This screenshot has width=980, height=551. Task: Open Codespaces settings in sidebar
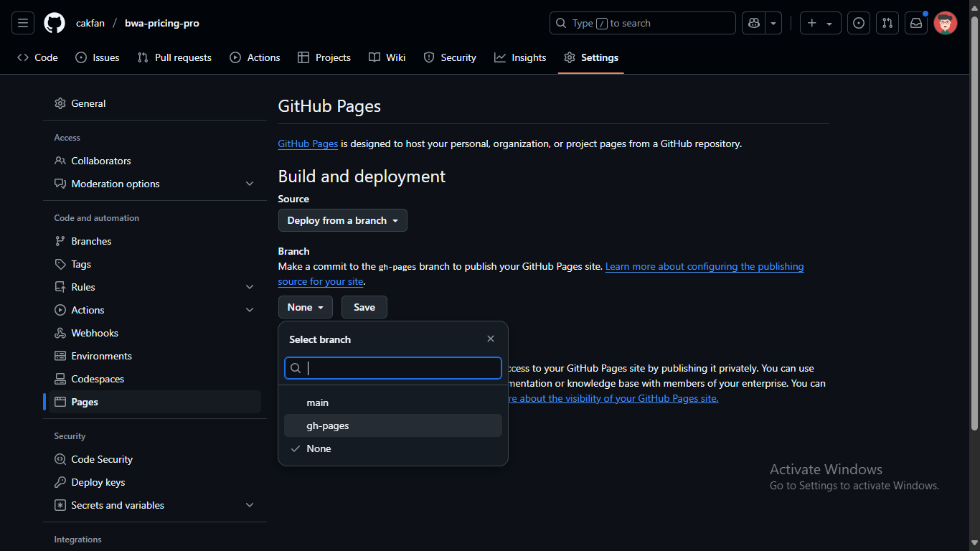(x=155, y=379)
